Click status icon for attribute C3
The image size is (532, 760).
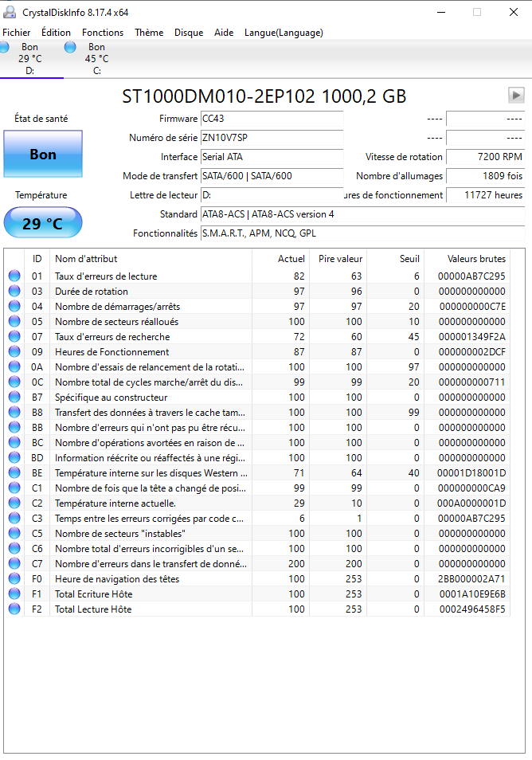[x=14, y=518]
